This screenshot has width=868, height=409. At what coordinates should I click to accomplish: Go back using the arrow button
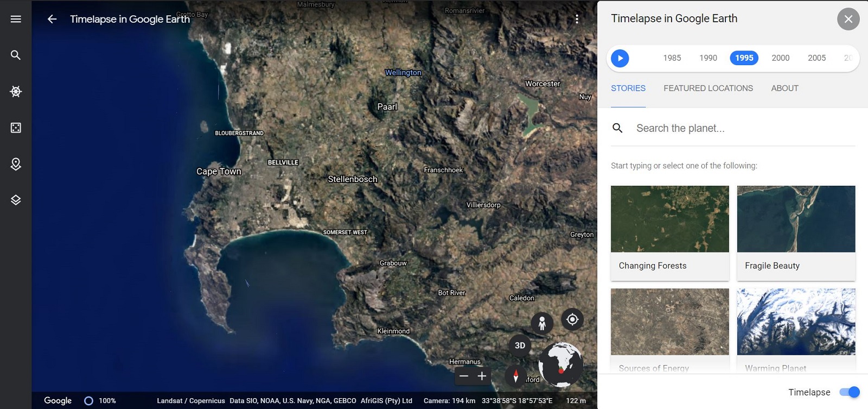tap(52, 19)
